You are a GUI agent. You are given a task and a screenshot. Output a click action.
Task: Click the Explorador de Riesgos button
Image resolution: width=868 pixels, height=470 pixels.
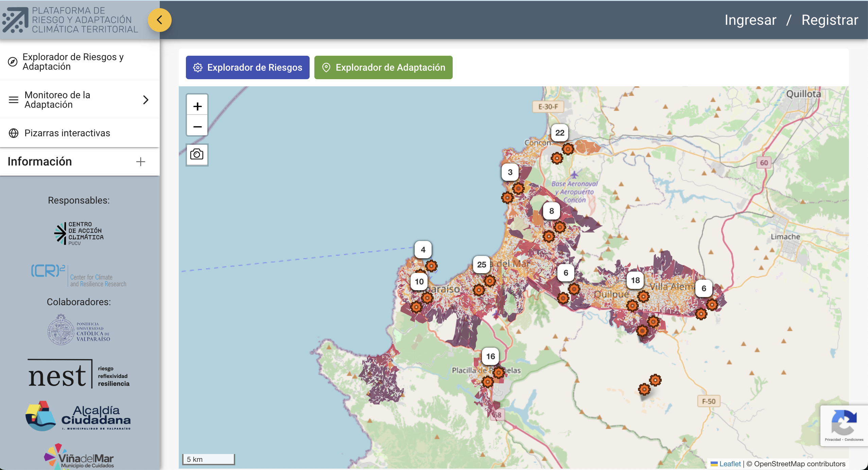[x=247, y=68]
